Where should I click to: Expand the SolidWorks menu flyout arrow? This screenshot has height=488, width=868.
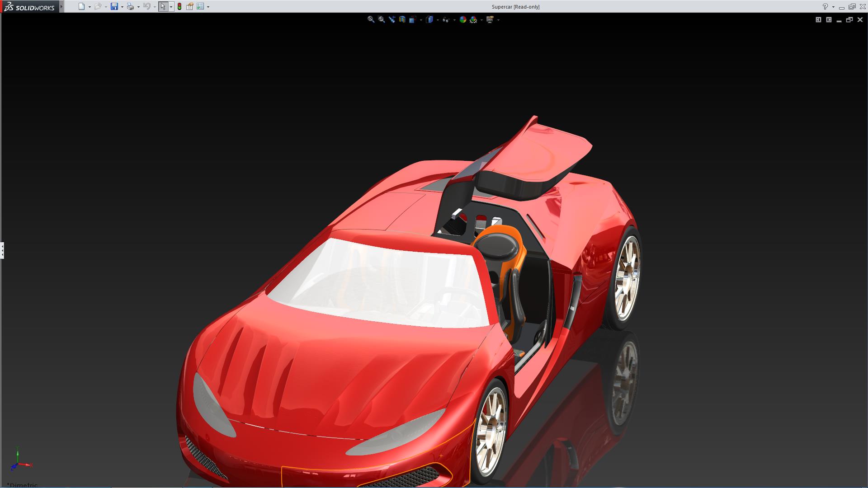click(61, 7)
